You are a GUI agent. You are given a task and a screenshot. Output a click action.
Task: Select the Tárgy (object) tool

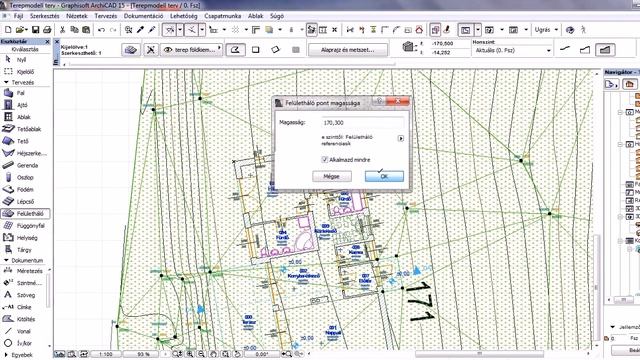pyautogui.click(x=25, y=250)
